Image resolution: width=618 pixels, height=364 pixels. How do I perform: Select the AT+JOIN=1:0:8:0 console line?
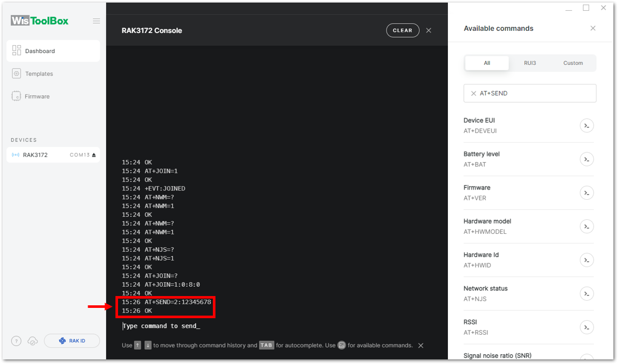(x=161, y=285)
